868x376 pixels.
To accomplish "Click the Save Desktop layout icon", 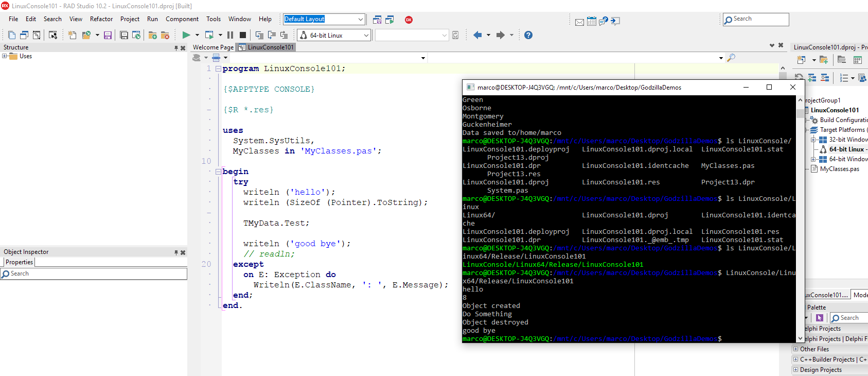I will click(x=377, y=20).
